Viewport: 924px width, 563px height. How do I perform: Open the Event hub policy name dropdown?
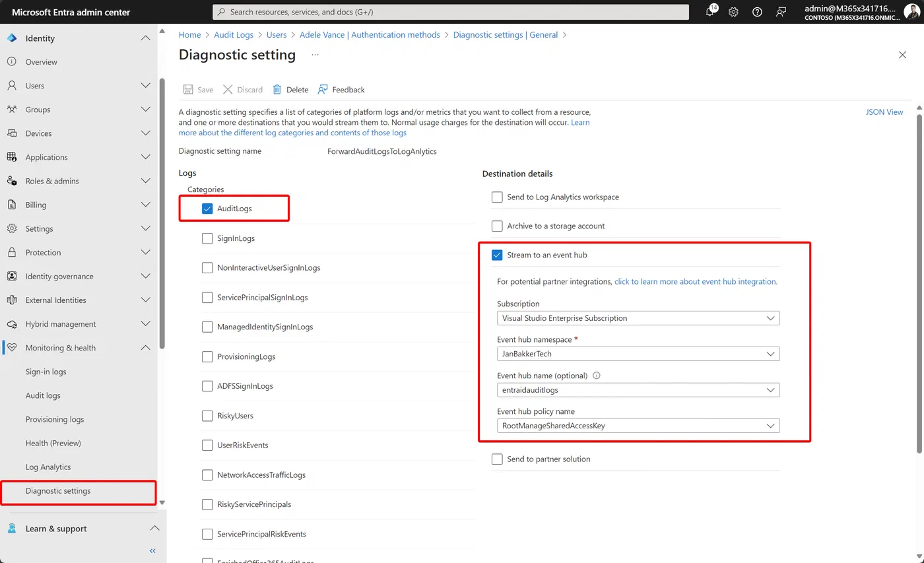(638, 426)
